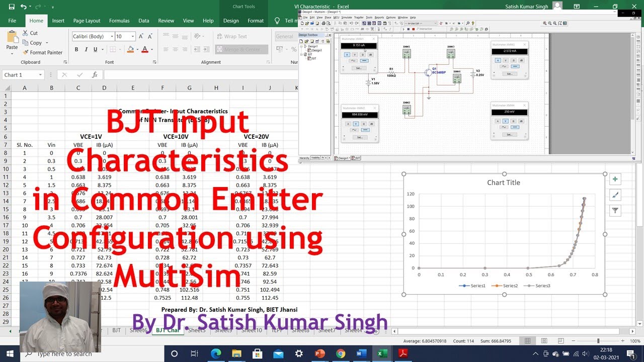The image size is (644, 362).
Task: Open Task View on the taskbar
Action: tap(195, 353)
